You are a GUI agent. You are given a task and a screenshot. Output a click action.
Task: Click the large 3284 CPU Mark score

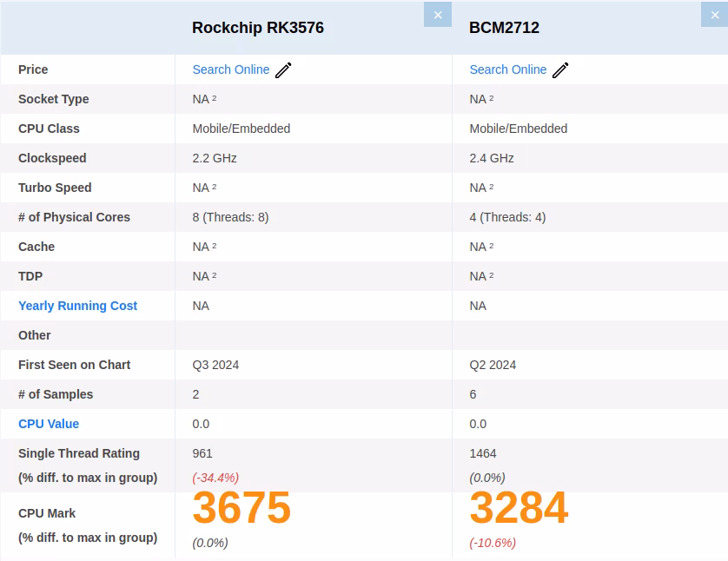[x=519, y=508]
